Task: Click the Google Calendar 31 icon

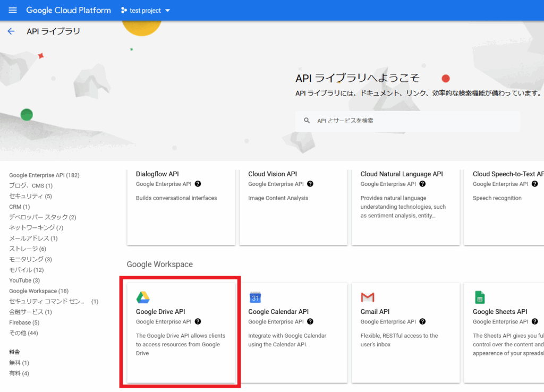Action: (x=255, y=297)
